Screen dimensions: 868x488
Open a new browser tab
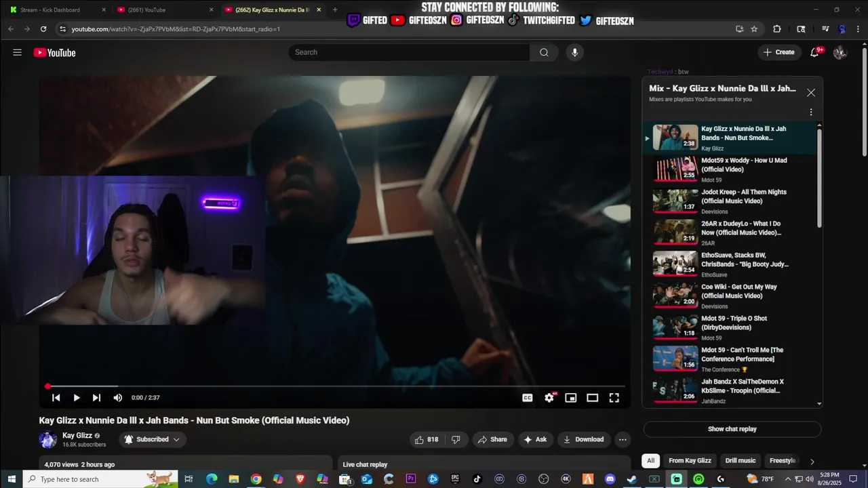click(x=334, y=9)
